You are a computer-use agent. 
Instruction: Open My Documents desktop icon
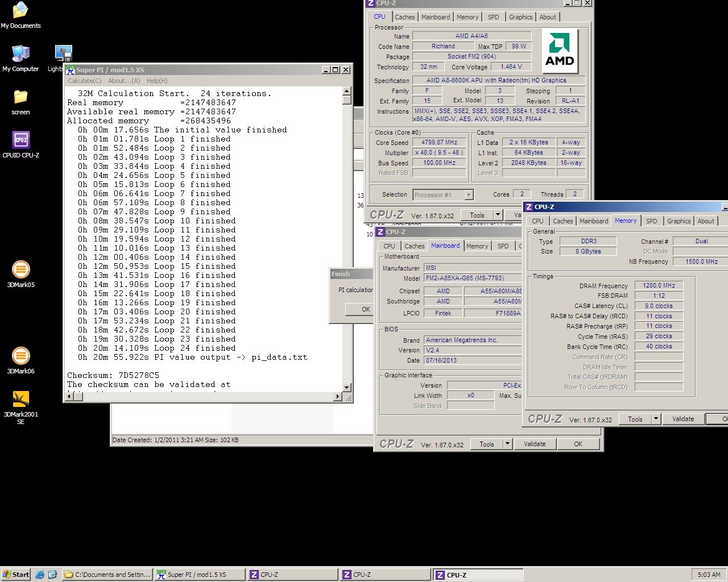click(x=20, y=15)
